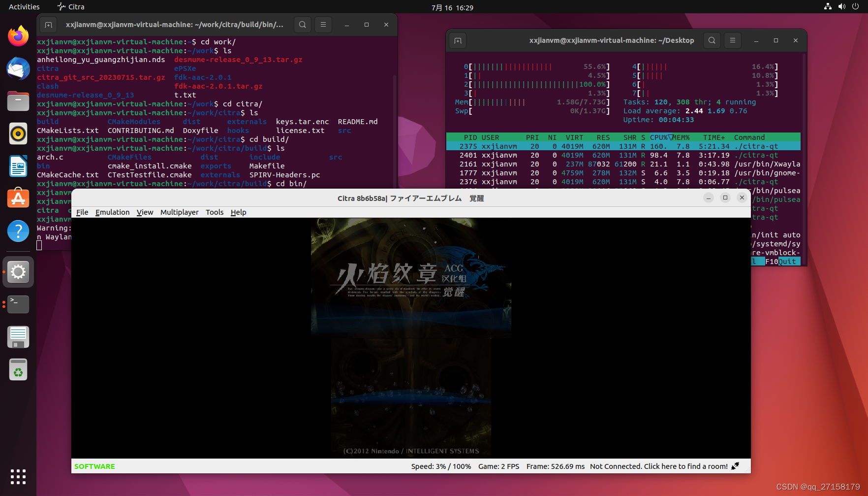Search in the work/citra terminal window
The image size is (868, 496).
point(303,25)
